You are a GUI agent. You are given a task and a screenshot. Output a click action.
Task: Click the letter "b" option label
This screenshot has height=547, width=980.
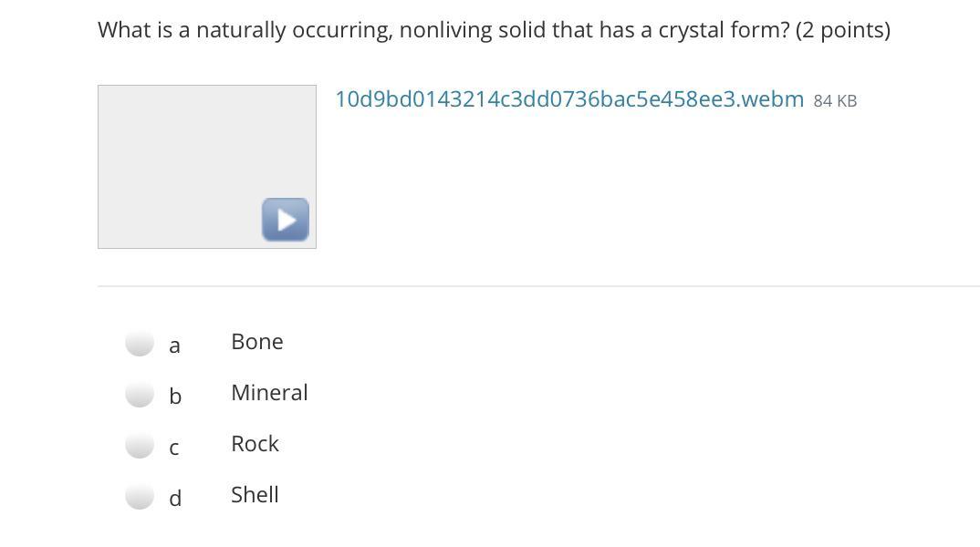click(175, 396)
